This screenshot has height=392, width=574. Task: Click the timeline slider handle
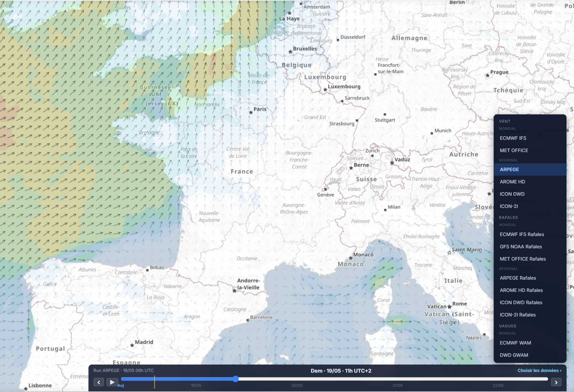(236, 379)
